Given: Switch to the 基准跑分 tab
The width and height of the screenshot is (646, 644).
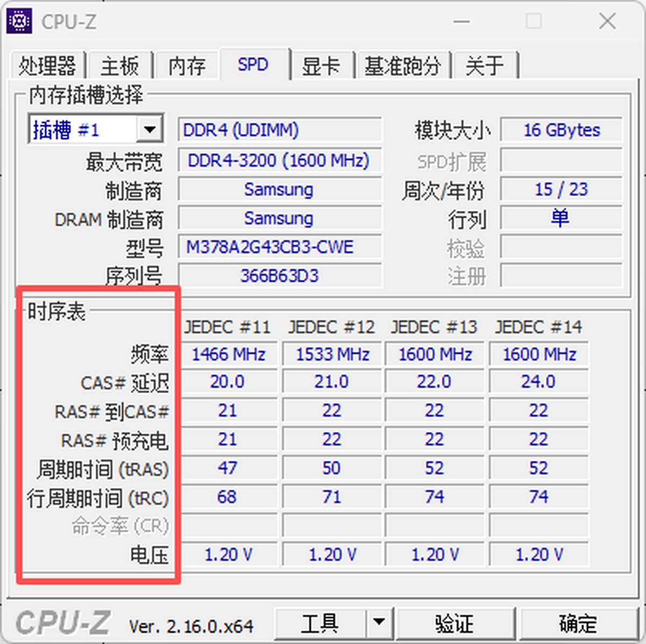Looking at the screenshot, I should (404, 65).
